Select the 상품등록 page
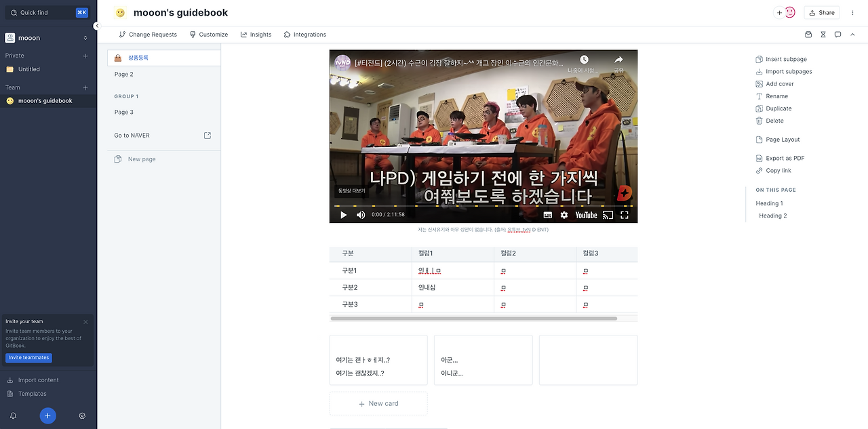868x429 pixels. pos(164,58)
